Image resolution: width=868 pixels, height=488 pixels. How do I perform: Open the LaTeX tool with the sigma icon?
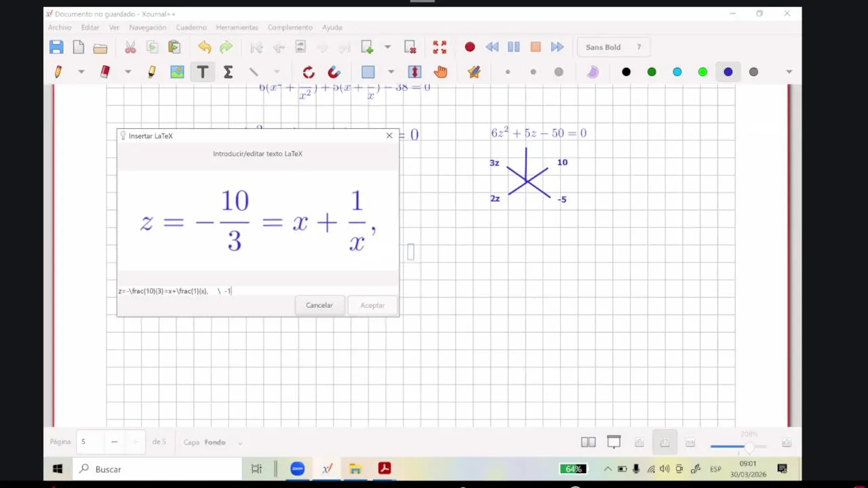[x=228, y=72]
